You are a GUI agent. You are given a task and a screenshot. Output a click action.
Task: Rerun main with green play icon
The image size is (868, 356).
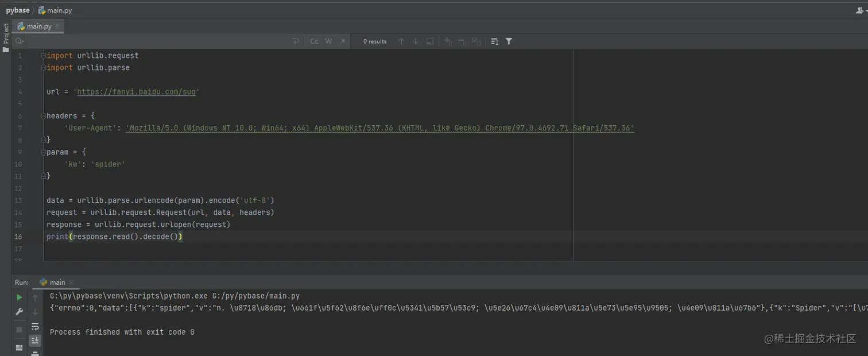pyautogui.click(x=20, y=297)
